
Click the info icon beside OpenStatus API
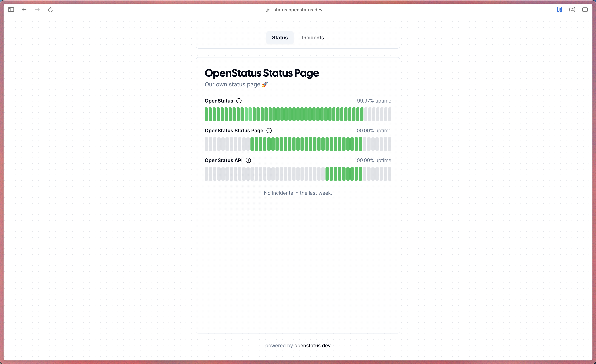click(x=248, y=160)
